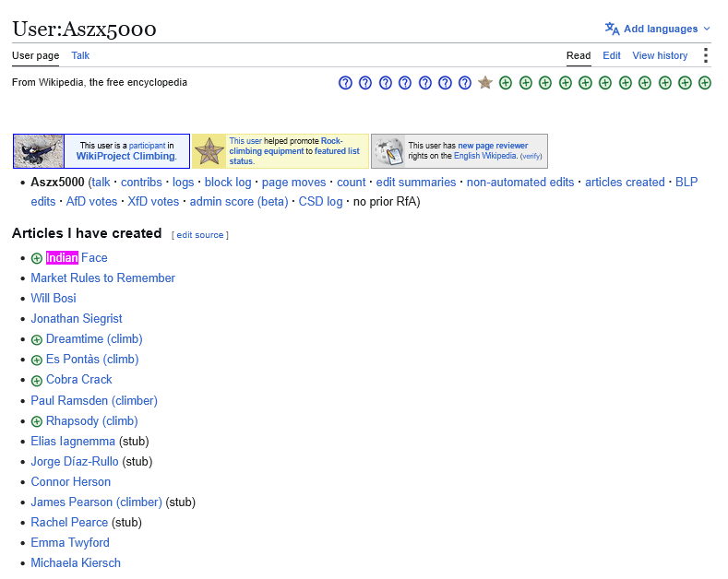Open the contribs link
This screenshot has height=579, width=728.
pyautogui.click(x=141, y=183)
